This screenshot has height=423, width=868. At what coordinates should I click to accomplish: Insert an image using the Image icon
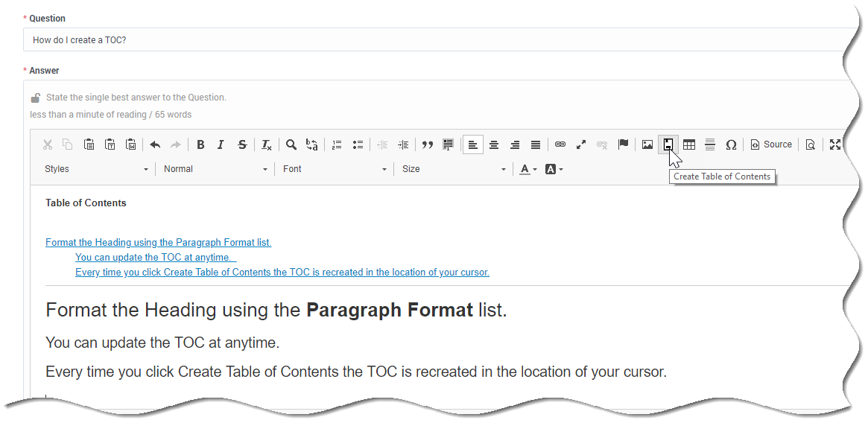point(647,144)
